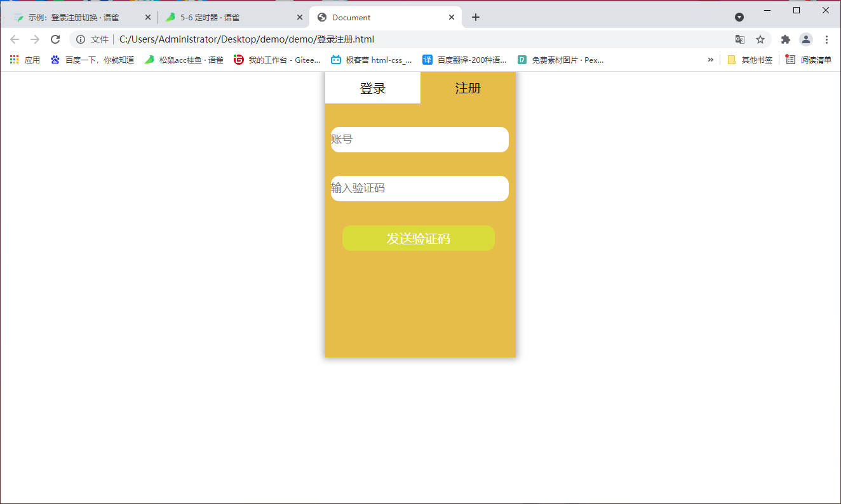Open Chrome's three-dot menu
841x504 pixels.
[826, 39]
